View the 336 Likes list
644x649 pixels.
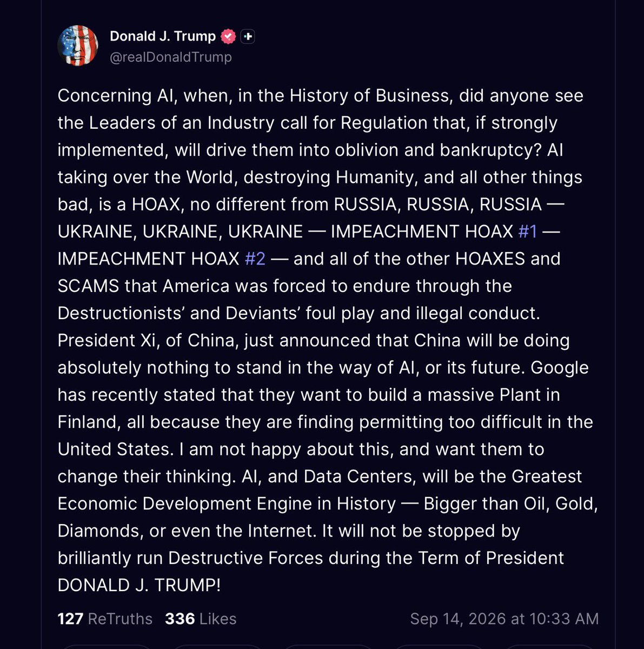pyautogui.click(x=201, y=619)
